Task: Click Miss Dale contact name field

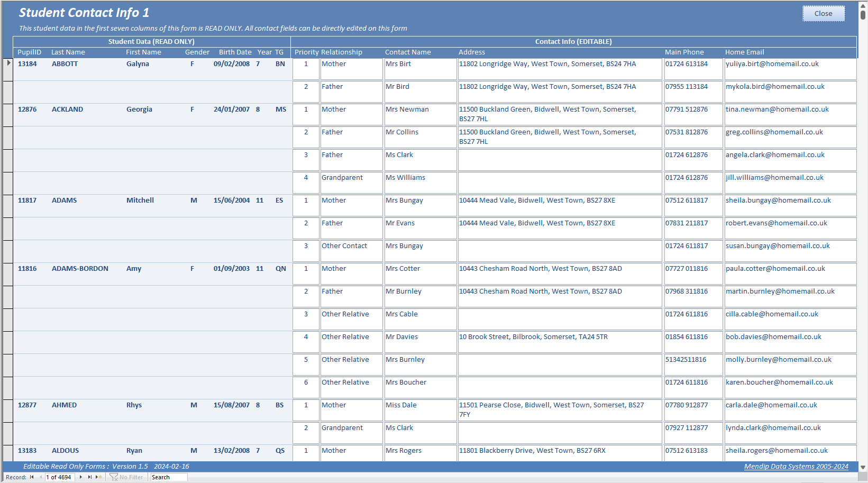Action: pyautogui.click(x=421, y=411)
